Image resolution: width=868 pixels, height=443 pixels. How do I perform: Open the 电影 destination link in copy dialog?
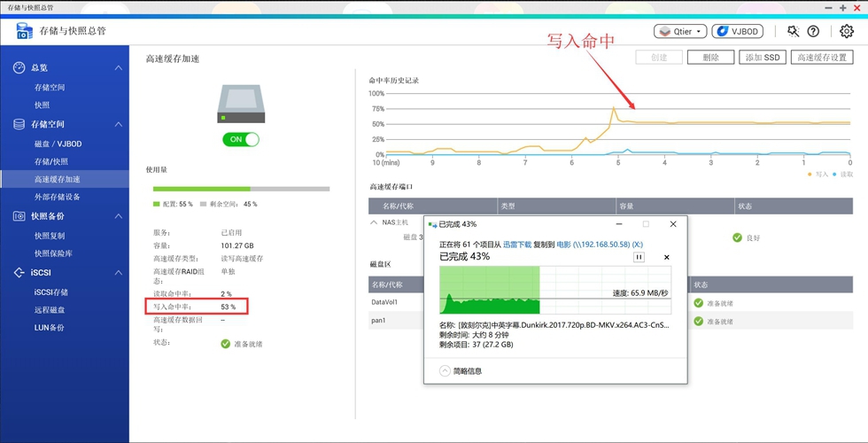[600, 245]
